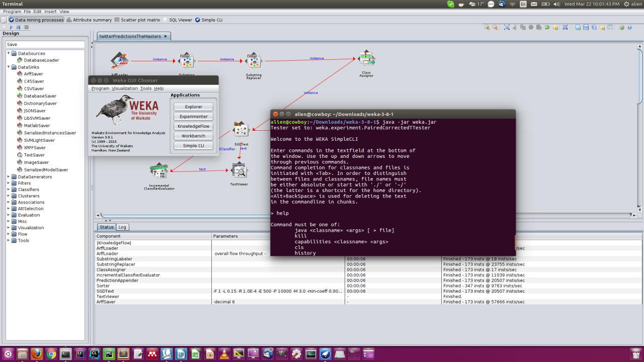Open Firefox from the dock
Image resolution: width=644 pixels, height=362 pixels.
click(36, 354)
